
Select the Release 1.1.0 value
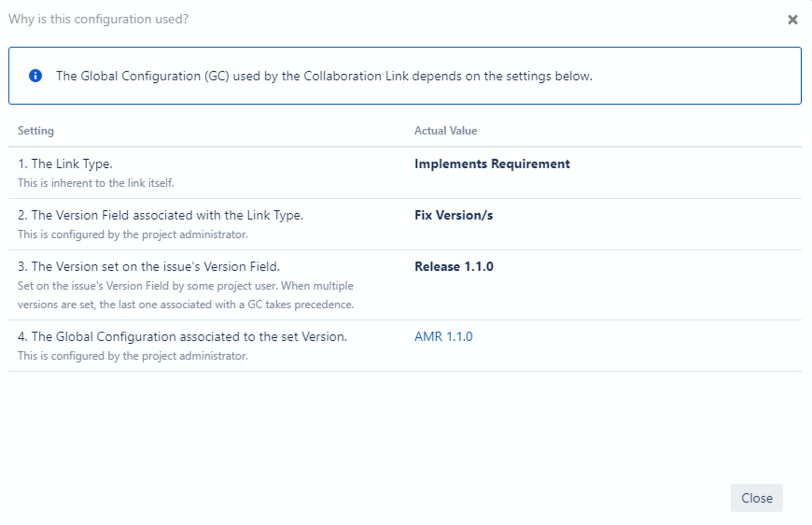454,267
